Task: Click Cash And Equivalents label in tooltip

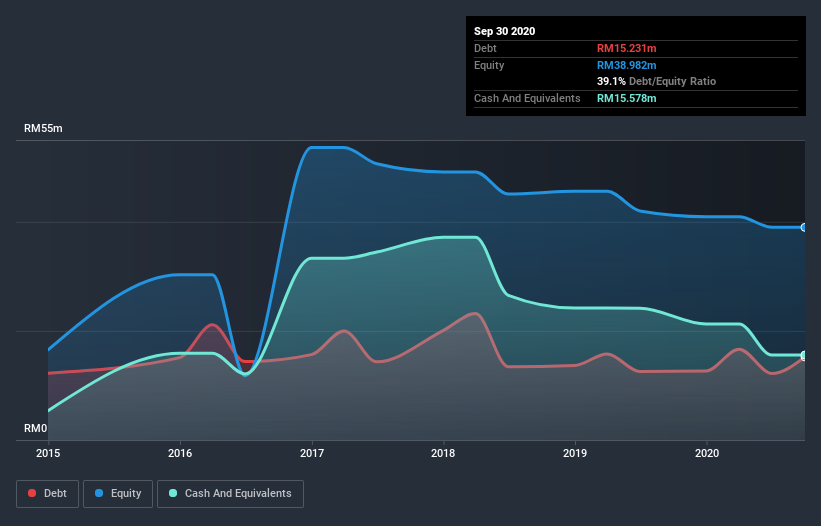Action: [527, 98]
